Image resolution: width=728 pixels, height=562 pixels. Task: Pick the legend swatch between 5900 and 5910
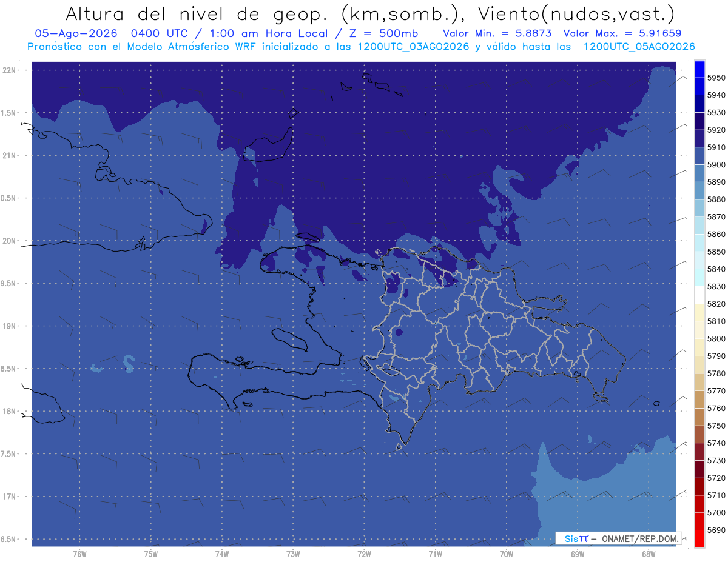click(x=699, y=156)
